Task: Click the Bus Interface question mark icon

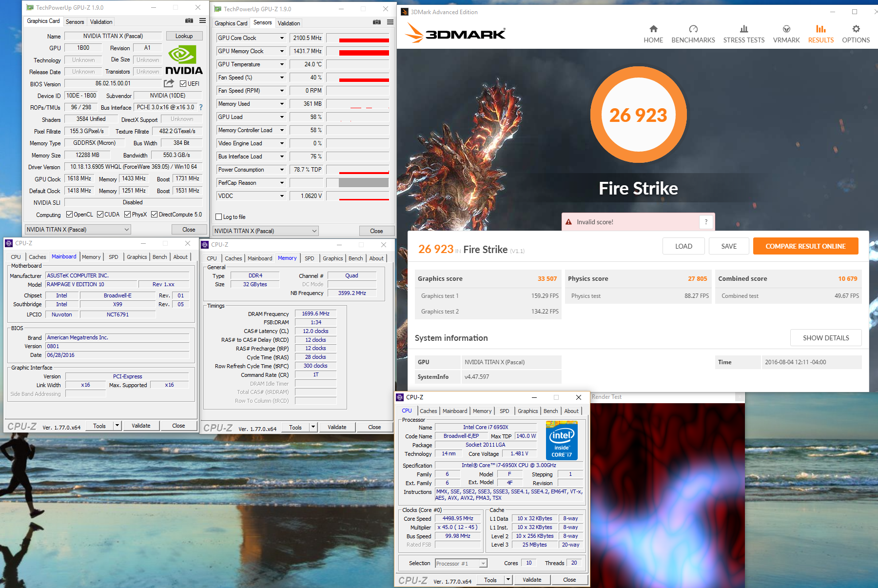Action: click(x=200, y=107)
